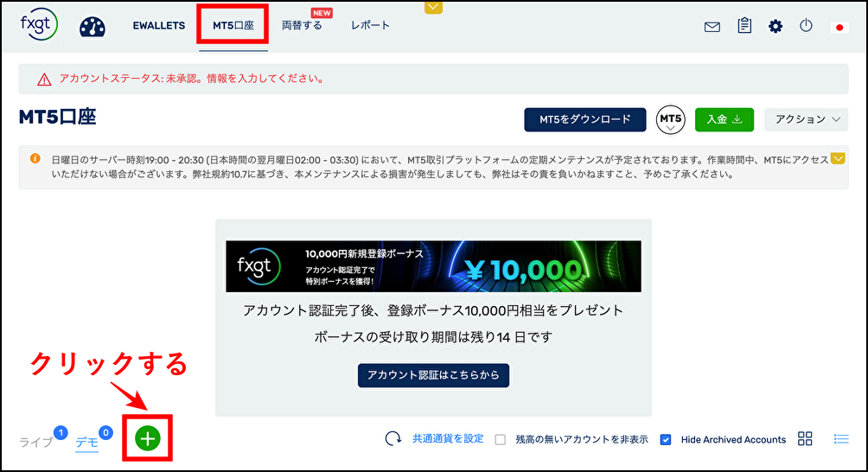Switch to list view icon
868x472 pixels.
tap(841, 439)
